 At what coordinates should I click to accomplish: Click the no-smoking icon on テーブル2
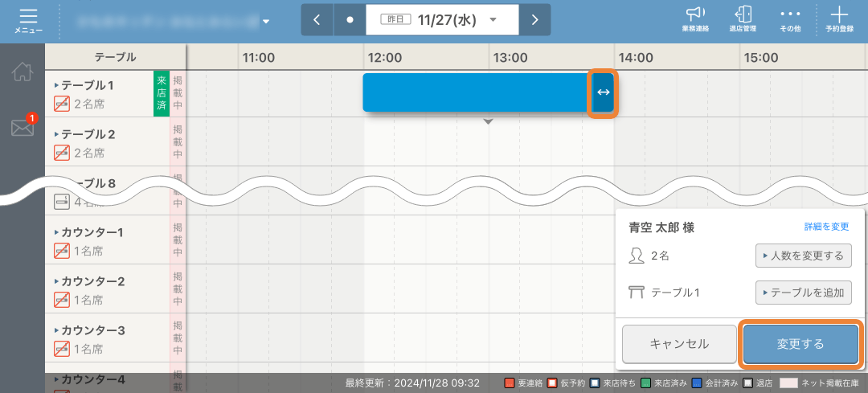click(61, 152)
